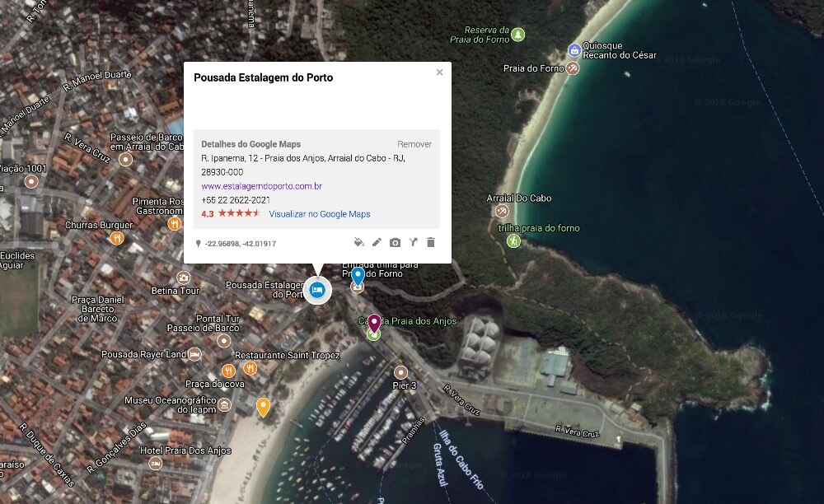Click the Reserva da Praia do Forno tree icon
824x504 pixels.
518,35
